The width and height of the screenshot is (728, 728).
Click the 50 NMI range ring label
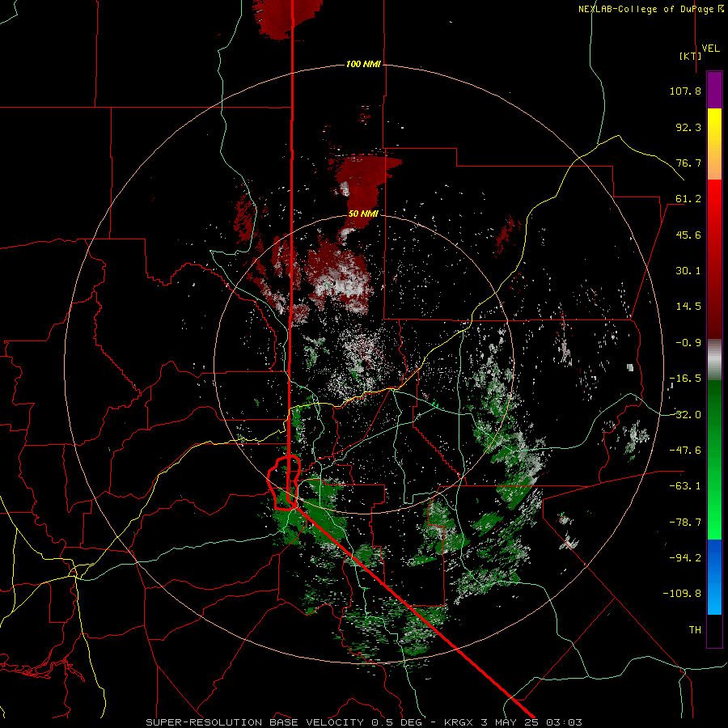coord(363,214)
